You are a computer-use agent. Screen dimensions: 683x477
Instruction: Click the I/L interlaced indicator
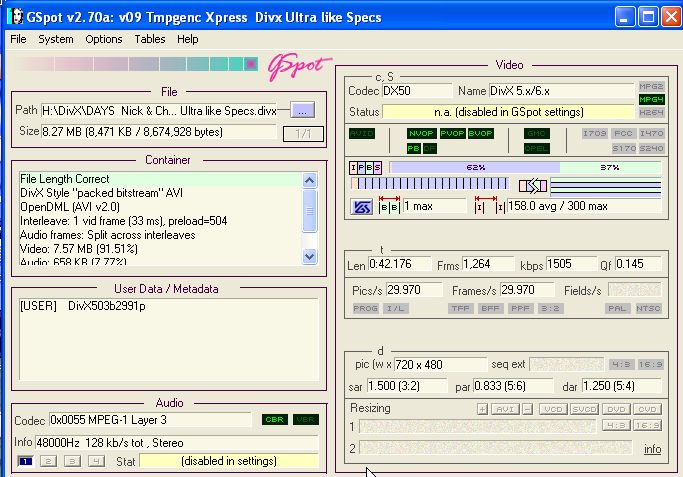point(396,308)
